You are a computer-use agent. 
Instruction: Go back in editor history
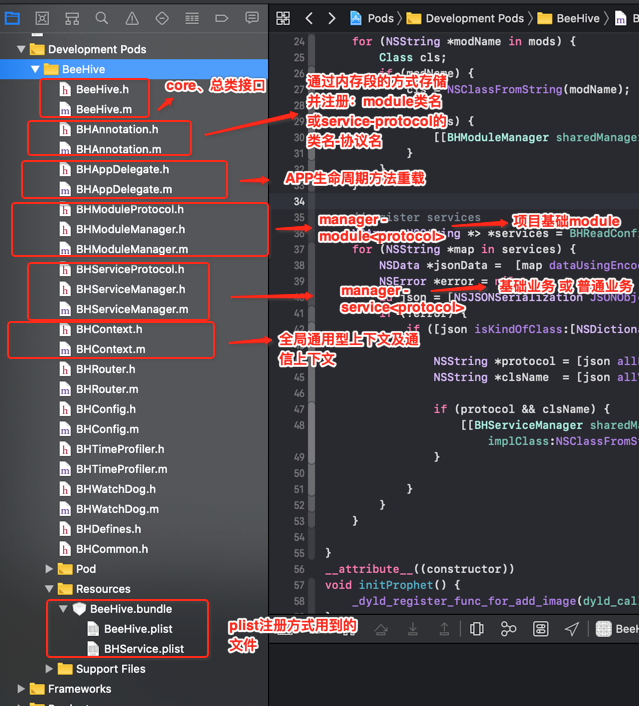tap(309, 18)
